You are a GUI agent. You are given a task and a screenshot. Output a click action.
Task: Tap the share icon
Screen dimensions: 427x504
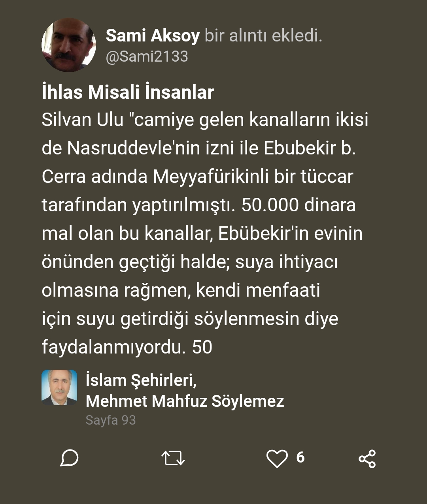[367, 459]
